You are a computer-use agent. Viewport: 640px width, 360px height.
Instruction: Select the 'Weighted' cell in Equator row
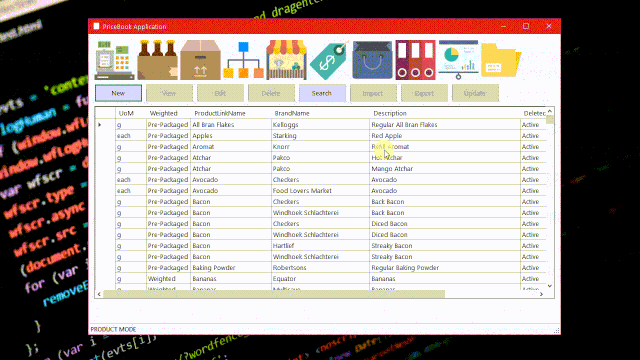(168, 279)
